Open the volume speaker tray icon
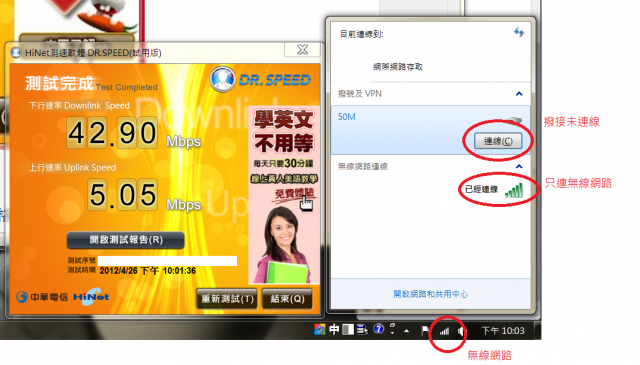Screen dimensions: 640x365 (x=462, y=331)
